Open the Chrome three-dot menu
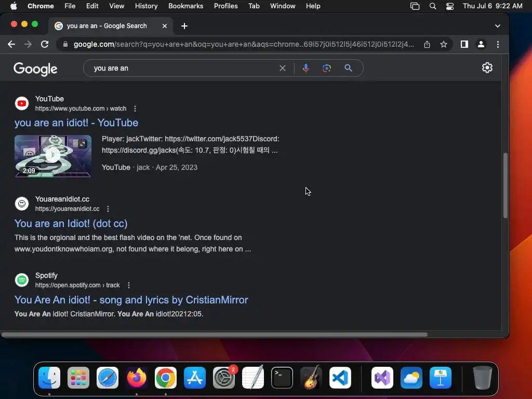 [x=498, y=44]
